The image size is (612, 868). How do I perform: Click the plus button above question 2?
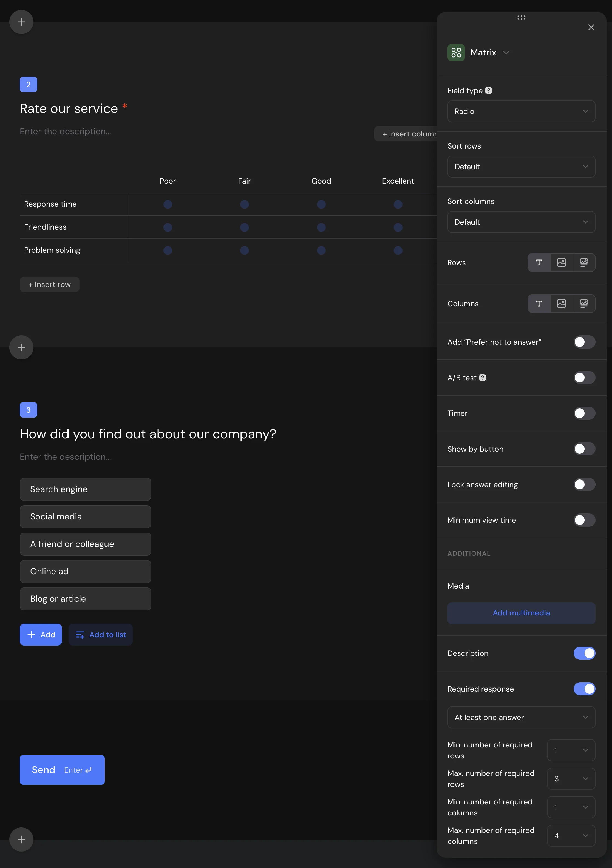(21, 22)
